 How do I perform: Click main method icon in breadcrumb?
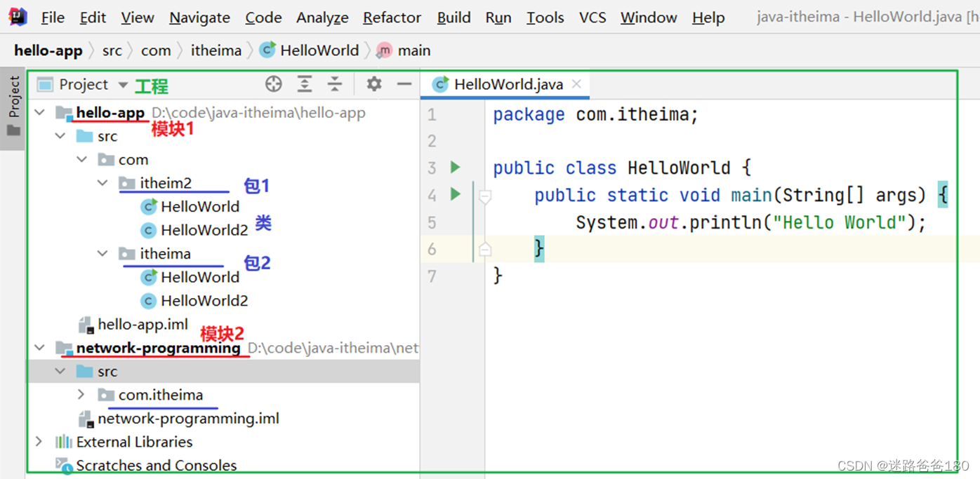coord(384,50)
